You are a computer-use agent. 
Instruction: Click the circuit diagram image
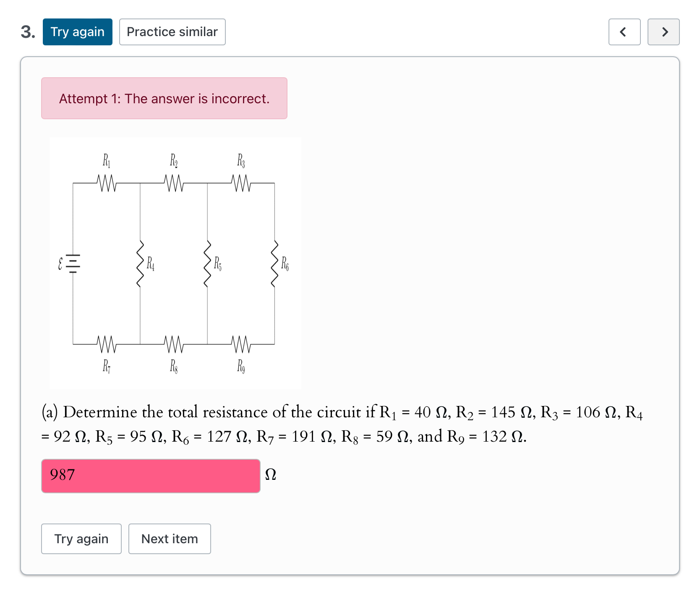click(x=175, y=262)
